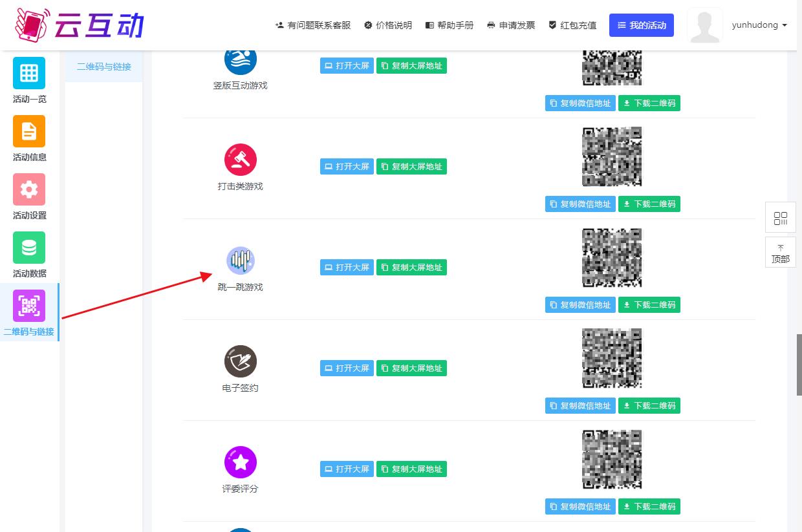Click 打开大屏 for 打击类游戏

point(347,167)
